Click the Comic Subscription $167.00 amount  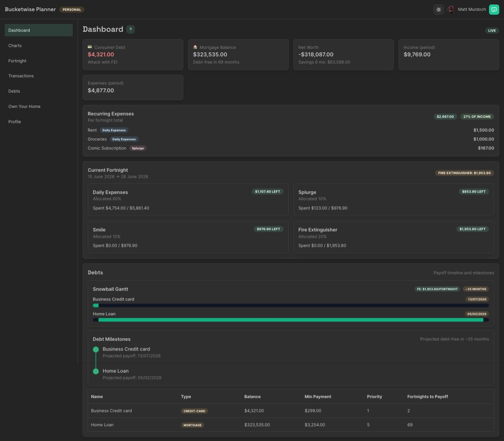486,148
